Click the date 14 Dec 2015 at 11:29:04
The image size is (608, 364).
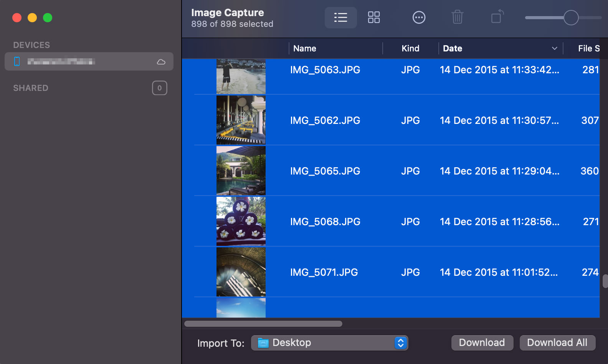(x=499, y=171)
